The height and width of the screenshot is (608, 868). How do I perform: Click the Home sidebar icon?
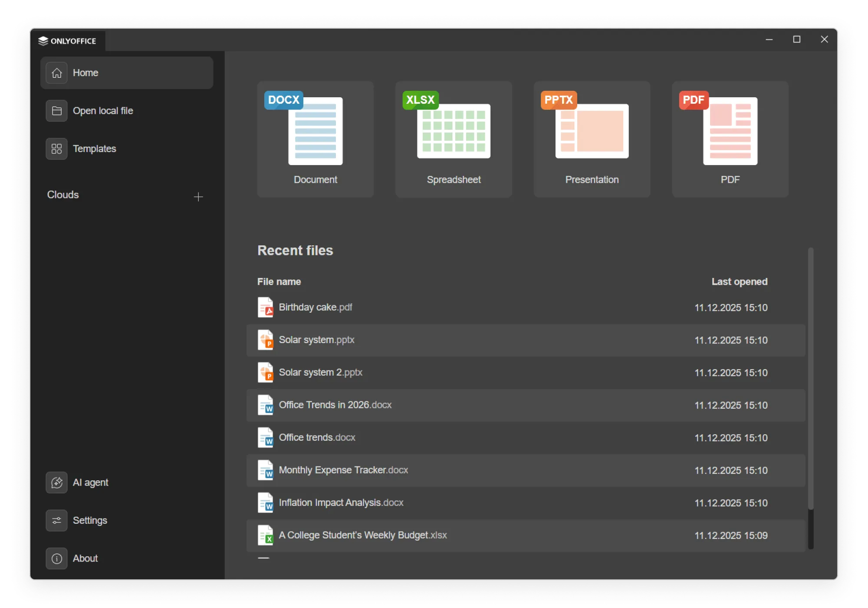[56, 73]
